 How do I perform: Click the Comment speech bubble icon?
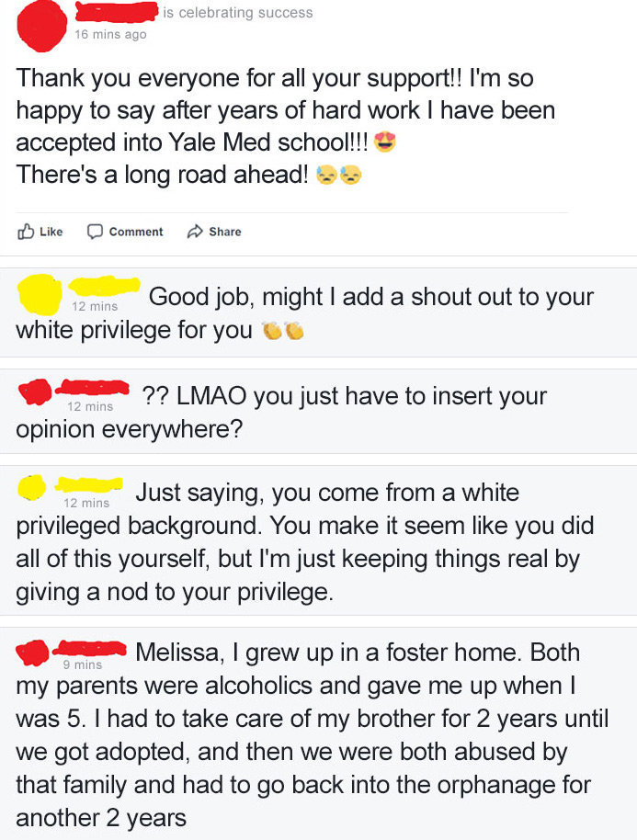95,232
